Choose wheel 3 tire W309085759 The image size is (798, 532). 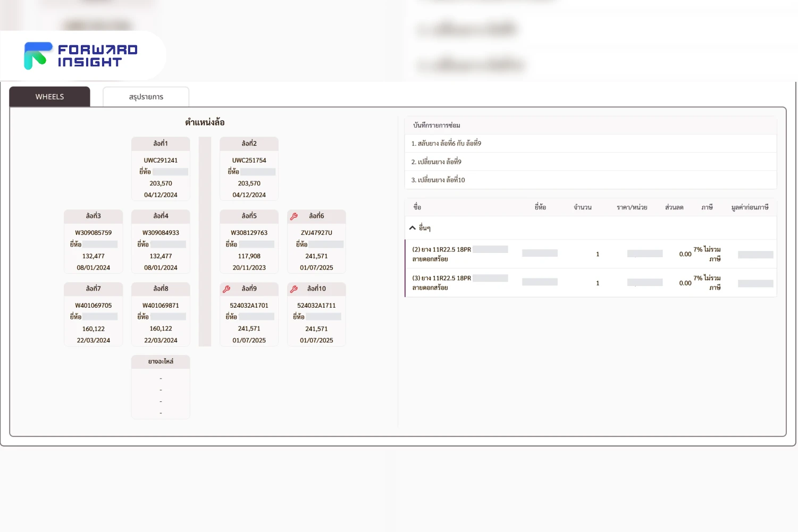coord(93,242)
